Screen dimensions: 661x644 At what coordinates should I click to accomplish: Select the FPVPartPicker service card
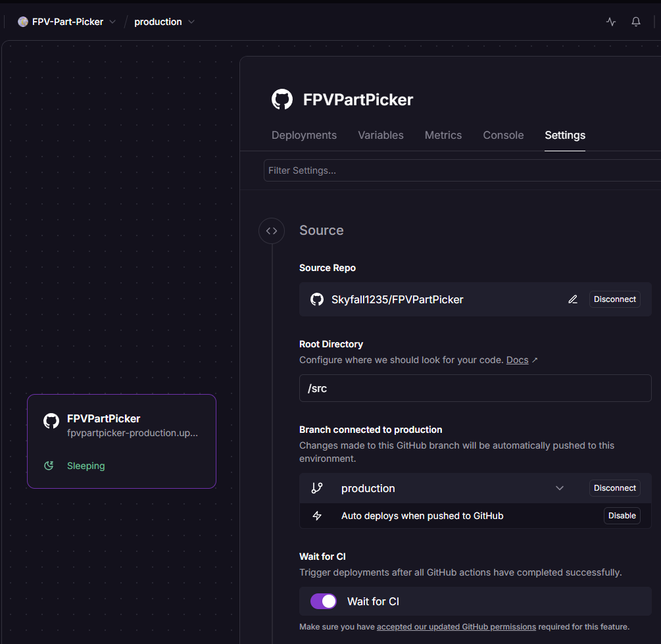pyautogui.click(x=122, y=441)
